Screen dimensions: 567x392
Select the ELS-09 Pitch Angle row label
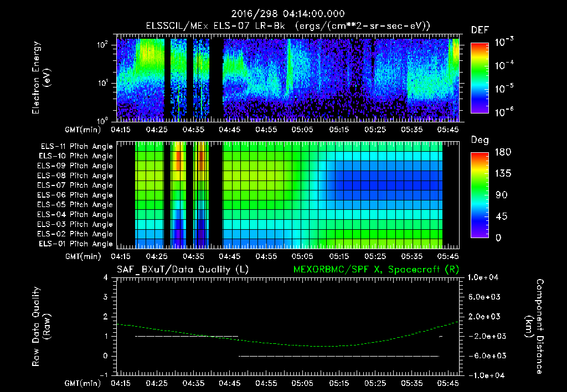coord(75,166)
